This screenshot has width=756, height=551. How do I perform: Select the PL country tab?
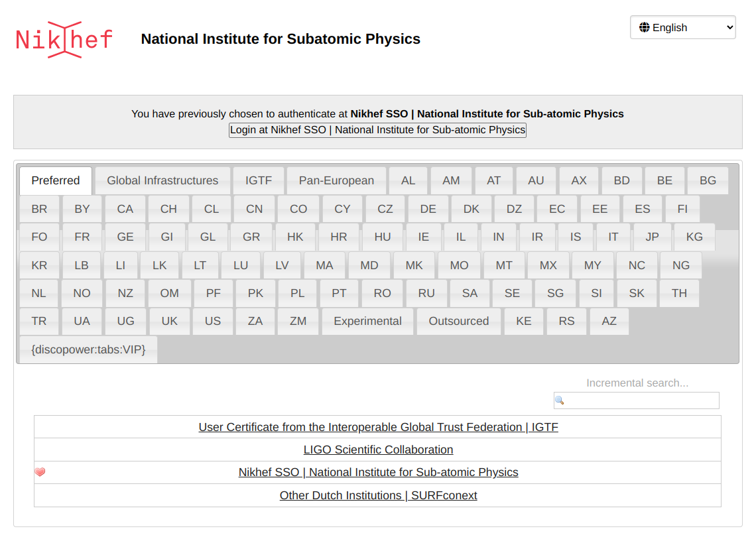298,294
